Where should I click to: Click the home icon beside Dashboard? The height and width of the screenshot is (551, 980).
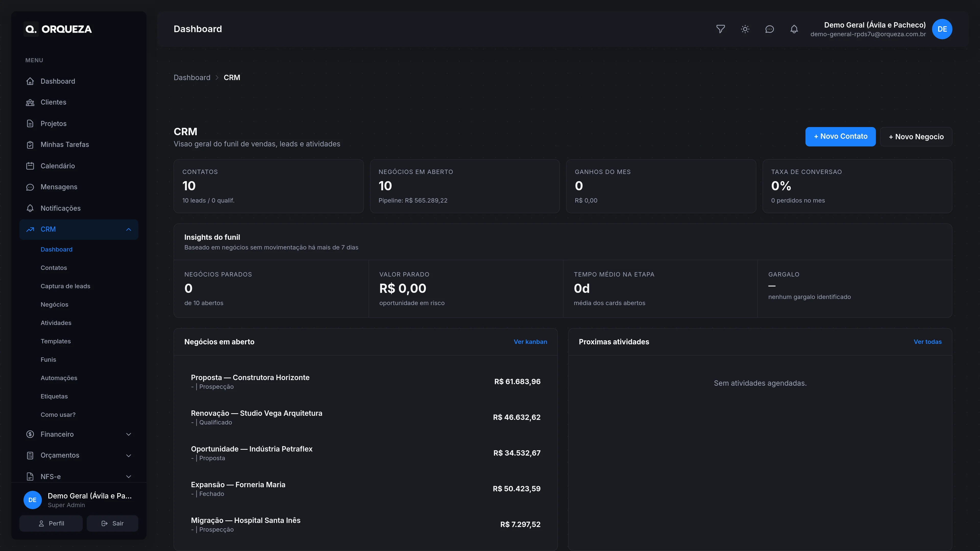(x=30, y=81)
